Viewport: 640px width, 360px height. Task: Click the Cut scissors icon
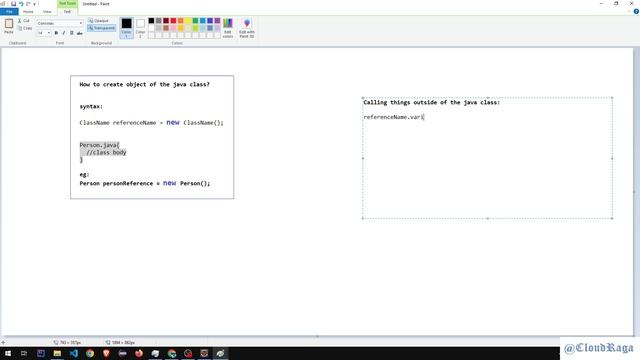pos(20,20)
